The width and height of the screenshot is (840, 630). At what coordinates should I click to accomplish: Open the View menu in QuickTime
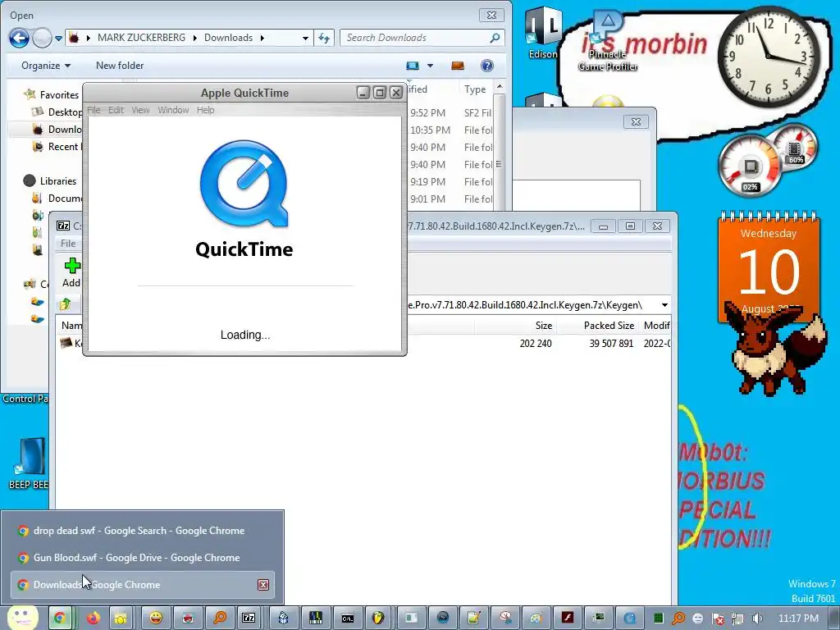(x=140, y=110)
